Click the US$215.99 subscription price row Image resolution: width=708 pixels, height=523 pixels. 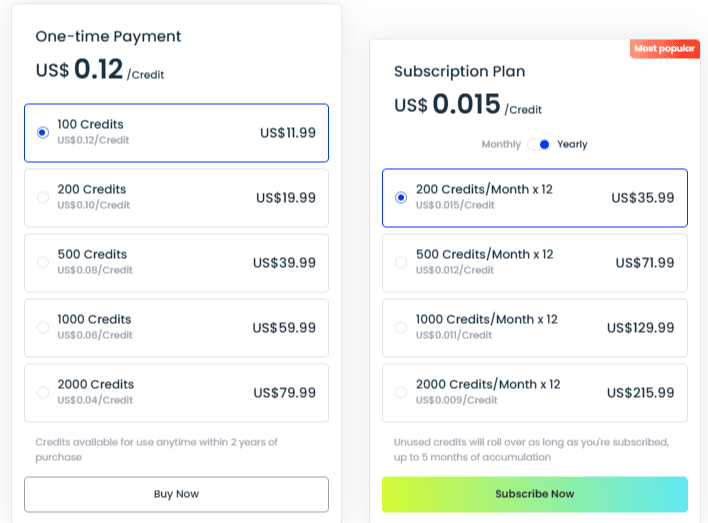[535, 393]
